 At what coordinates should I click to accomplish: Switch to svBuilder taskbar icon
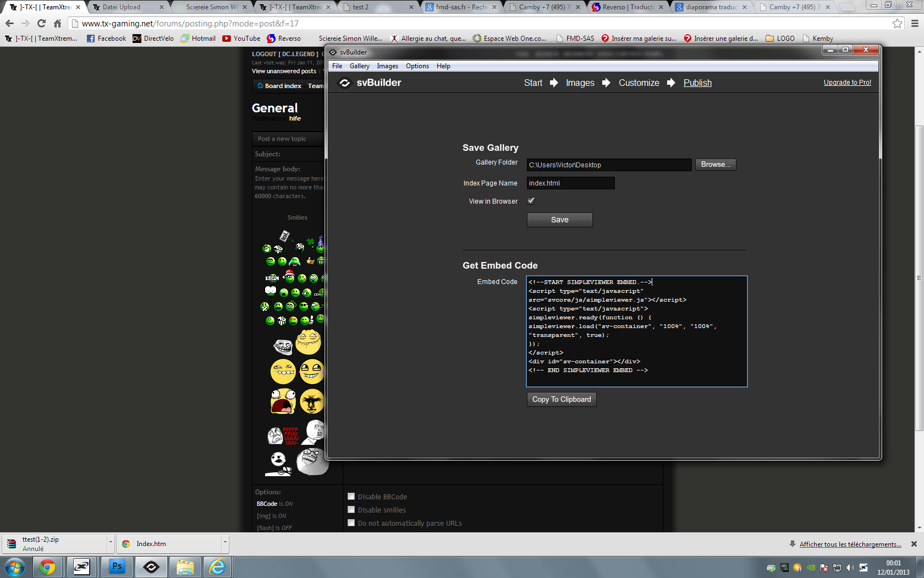[151, 567]
